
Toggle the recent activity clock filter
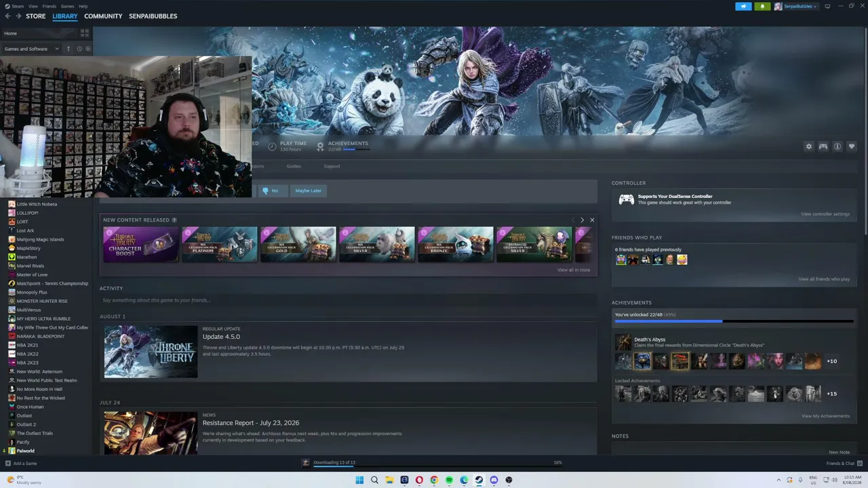click(79, 49)
